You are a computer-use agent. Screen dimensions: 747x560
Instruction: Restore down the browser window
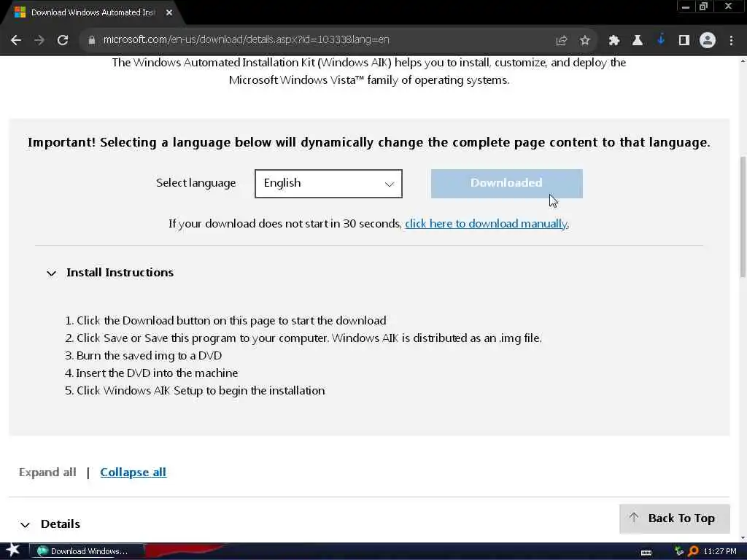tap(704, 7)
